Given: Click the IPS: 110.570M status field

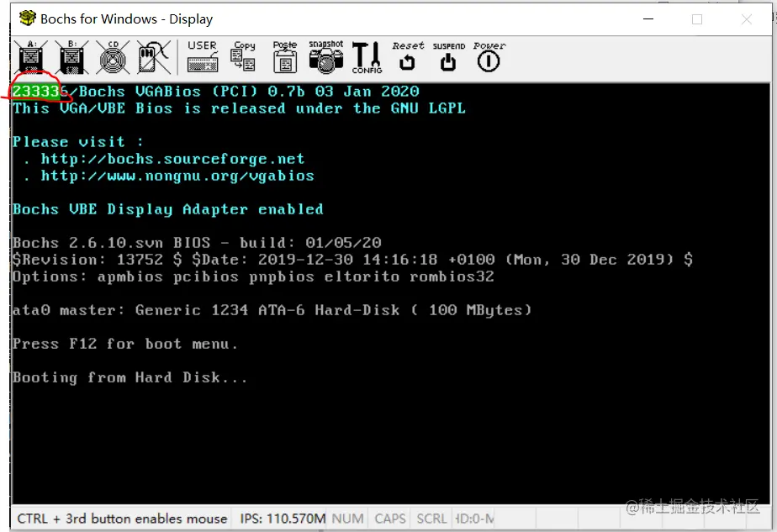Looking at the screenshot, I should 283,518.
